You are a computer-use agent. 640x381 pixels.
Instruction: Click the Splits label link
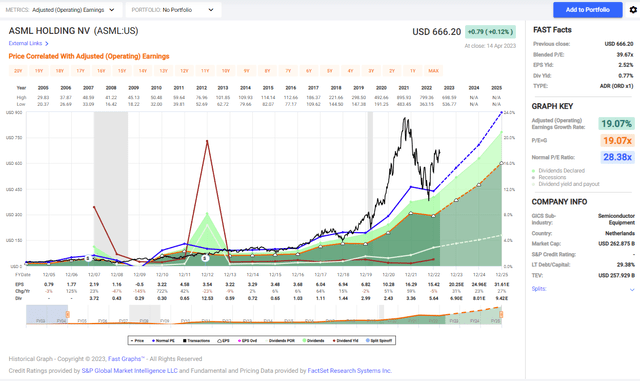pyautogui.click(x=539, y=289)
